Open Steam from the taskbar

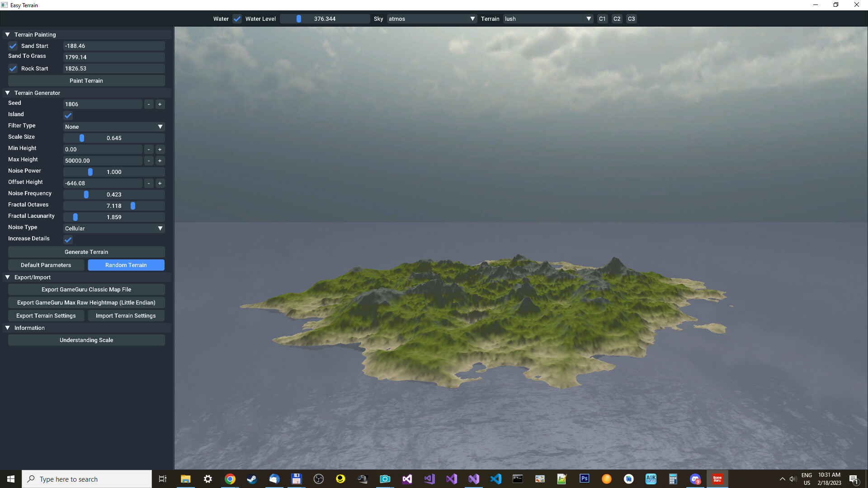pyautogui.click(x=252, y=479)
